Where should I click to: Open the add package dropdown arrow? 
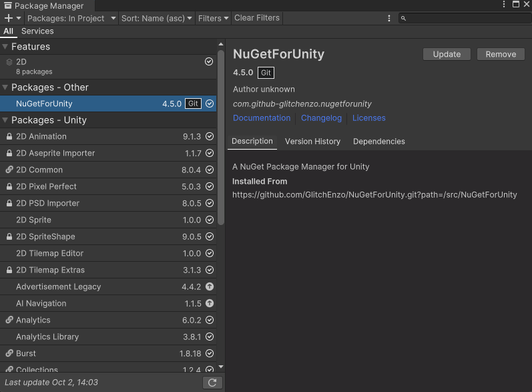[19, 18]
